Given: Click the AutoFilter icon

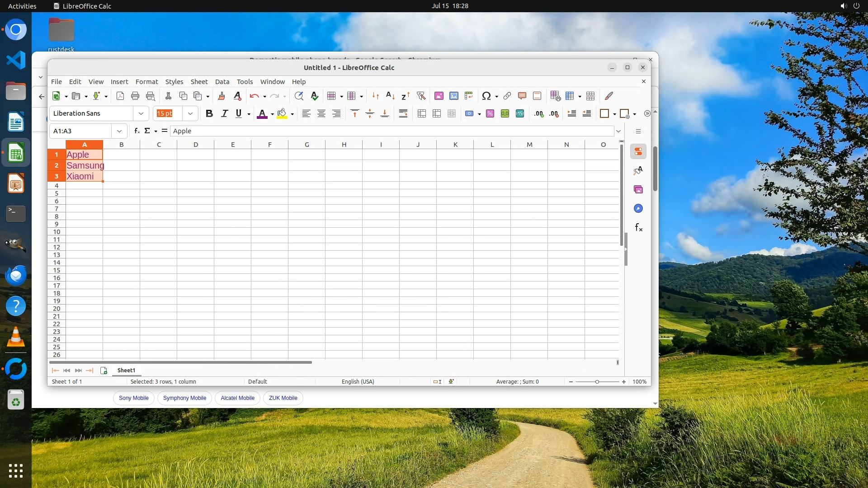Looking at the screenshot, I should coord(421,96).
